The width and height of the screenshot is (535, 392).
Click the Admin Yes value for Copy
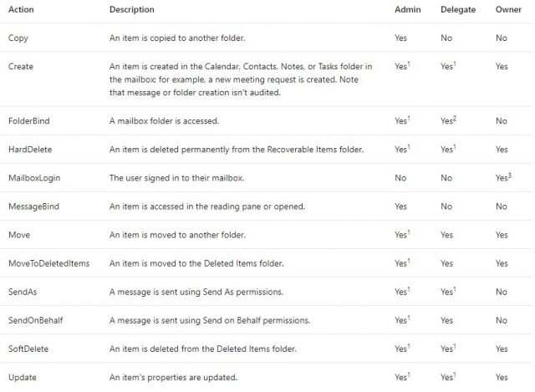point(400,38)
